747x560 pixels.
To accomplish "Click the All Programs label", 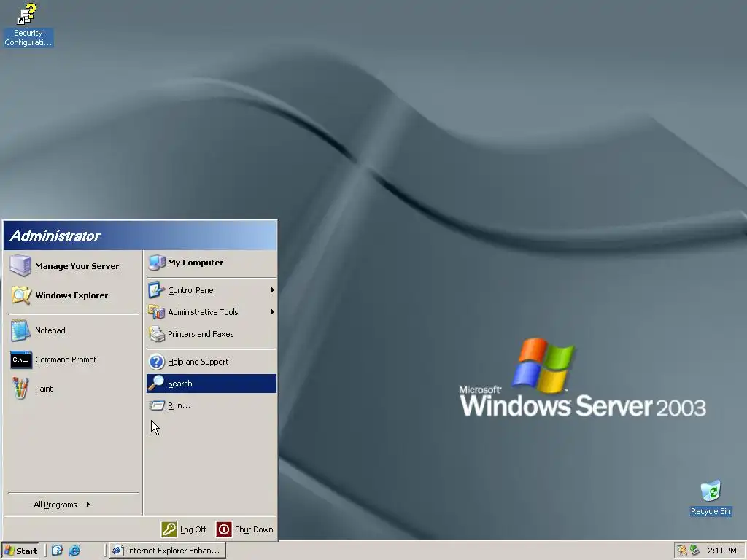I will coord(55,505).
